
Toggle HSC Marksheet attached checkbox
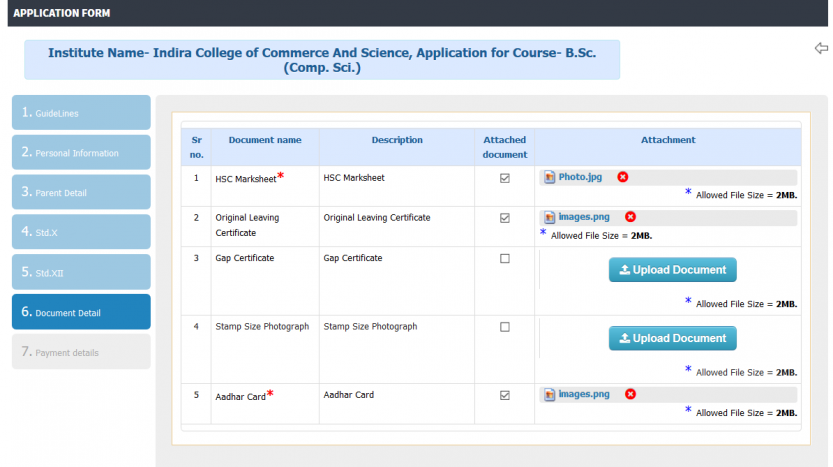505,178
